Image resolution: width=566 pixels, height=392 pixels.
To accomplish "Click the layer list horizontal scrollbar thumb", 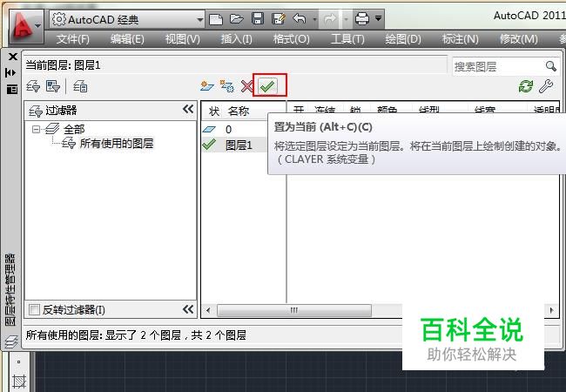I will click(293, 310).
